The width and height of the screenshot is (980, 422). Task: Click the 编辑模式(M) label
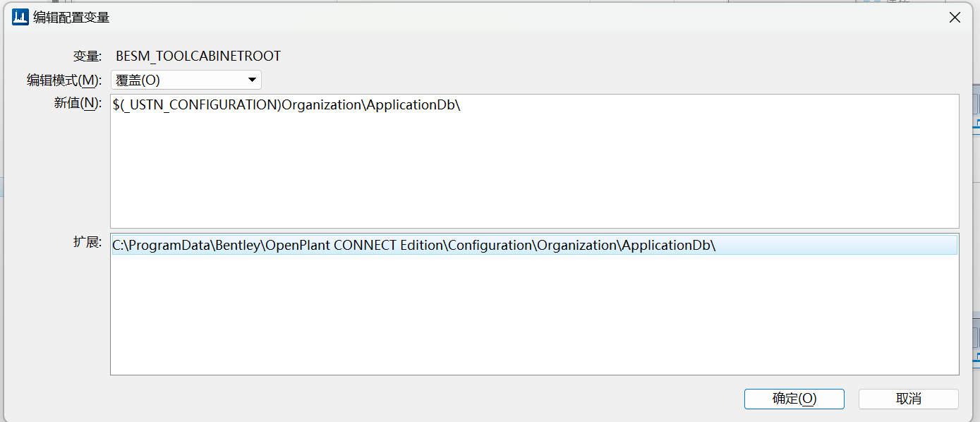click(64, 80)
